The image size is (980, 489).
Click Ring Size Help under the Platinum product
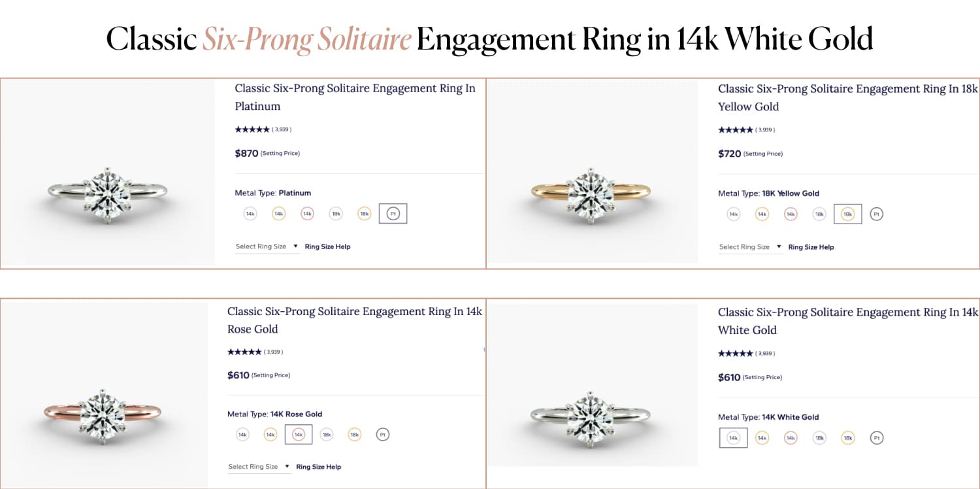tap(327, 246)
